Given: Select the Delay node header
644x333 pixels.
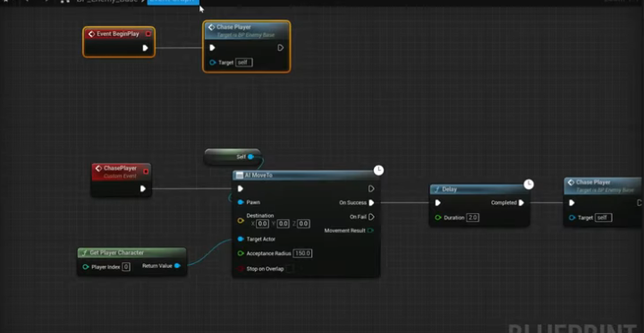Looking at the screenshot, I should (479, 189).
